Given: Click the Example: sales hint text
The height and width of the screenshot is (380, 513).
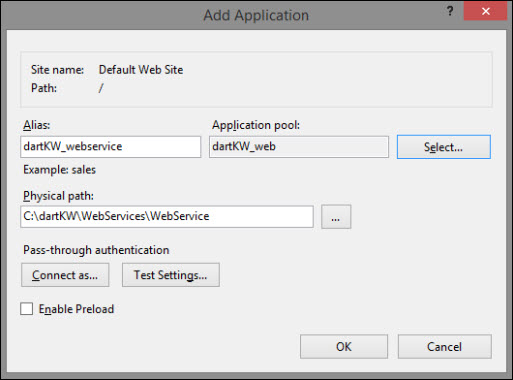Looking at the screenshot, I should [x=59, y=170].
